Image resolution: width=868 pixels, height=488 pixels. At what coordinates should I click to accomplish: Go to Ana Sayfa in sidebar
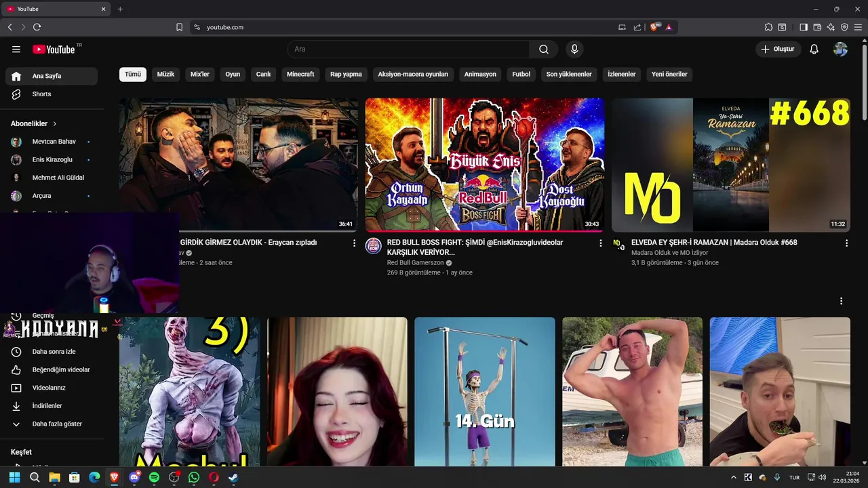click(x=52, y=76)
